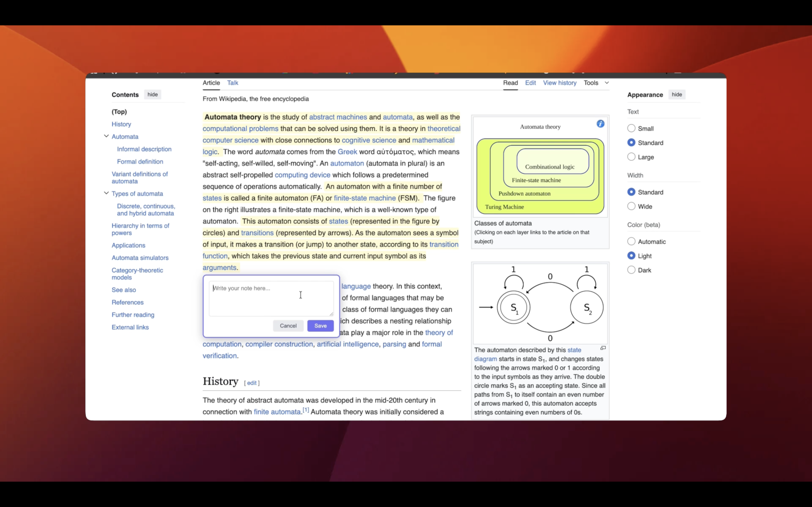Cancel the note popup
This screenshot has width=812, height=507.
[288, 326]
